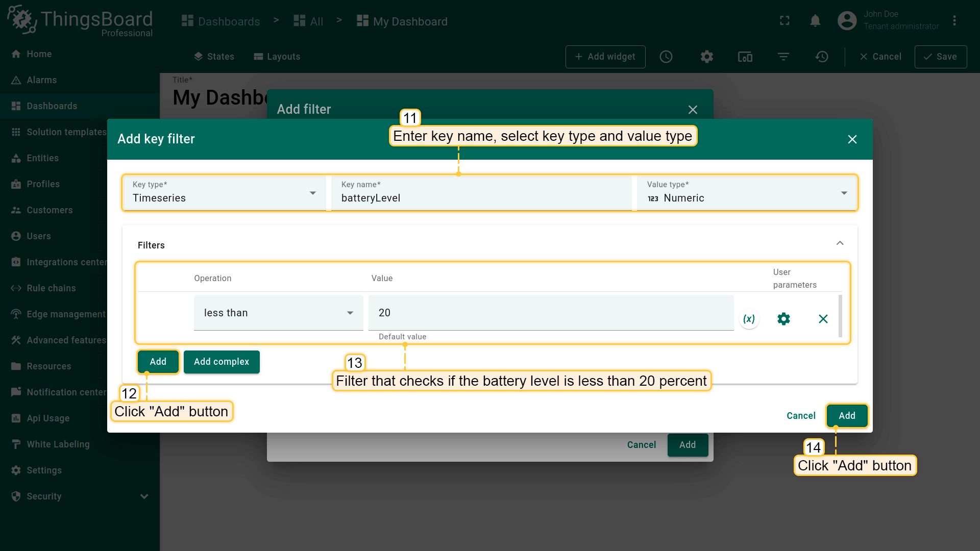Open the less than operation dropdown
Image resolution: width=980 pixels, height=551 pixels.
(278, 313)
